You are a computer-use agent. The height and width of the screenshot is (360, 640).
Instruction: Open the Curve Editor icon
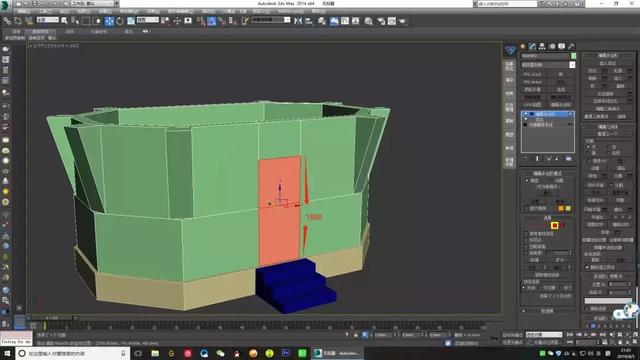point(345,21)
